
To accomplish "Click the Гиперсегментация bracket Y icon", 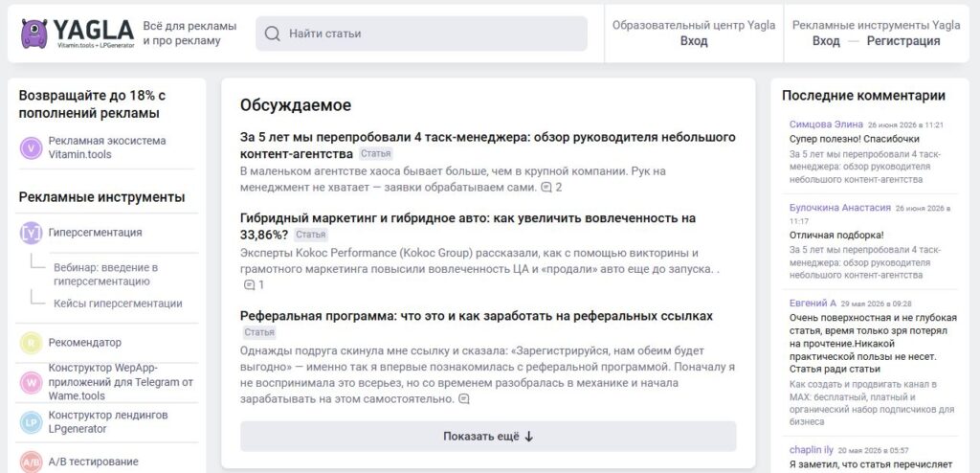I will [x=31, y=233].
